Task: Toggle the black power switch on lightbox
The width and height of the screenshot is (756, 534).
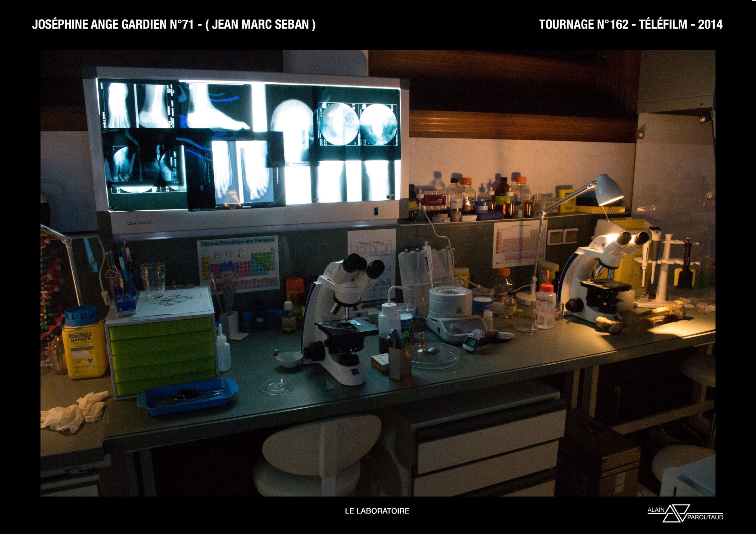Action: pos(376,211)
